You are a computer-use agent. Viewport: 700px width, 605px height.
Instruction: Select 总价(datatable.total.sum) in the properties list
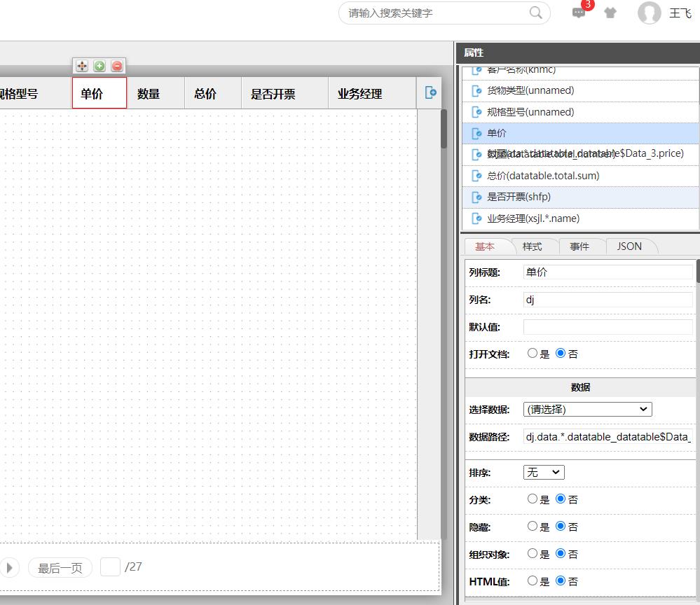[x=543, y=176]
